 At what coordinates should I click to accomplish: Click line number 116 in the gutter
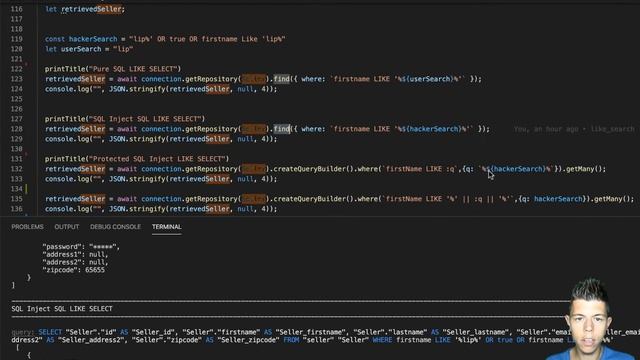[16, 9]
